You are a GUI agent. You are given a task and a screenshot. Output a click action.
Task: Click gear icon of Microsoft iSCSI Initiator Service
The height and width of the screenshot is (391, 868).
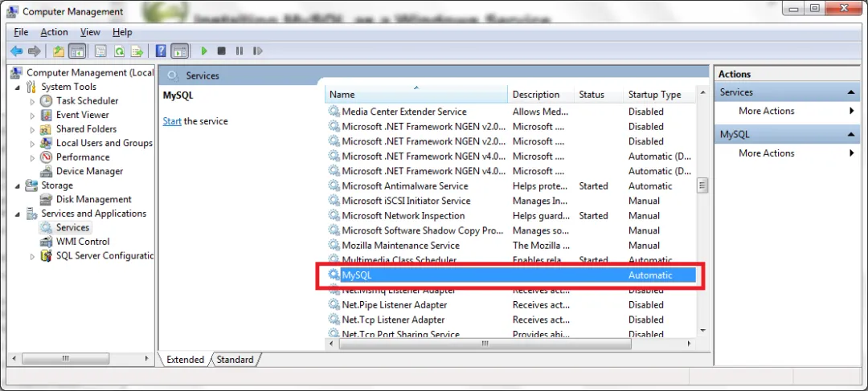(334, 201)
